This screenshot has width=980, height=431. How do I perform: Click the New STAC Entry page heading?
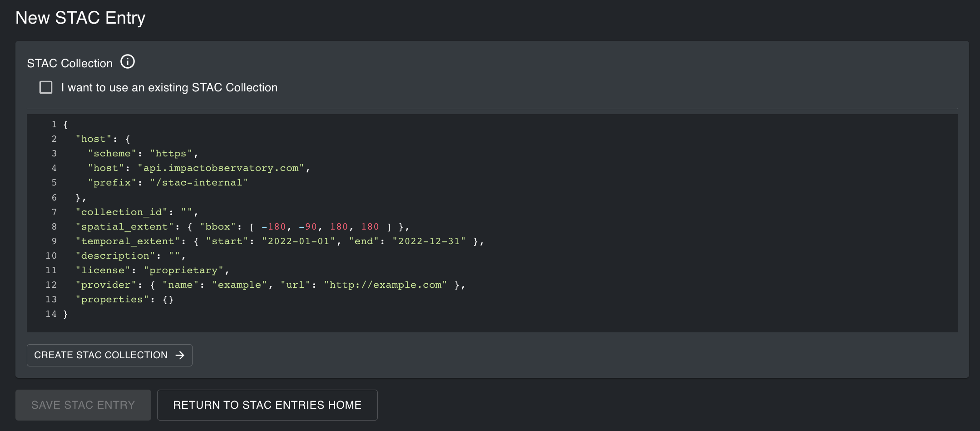point(80,18)
